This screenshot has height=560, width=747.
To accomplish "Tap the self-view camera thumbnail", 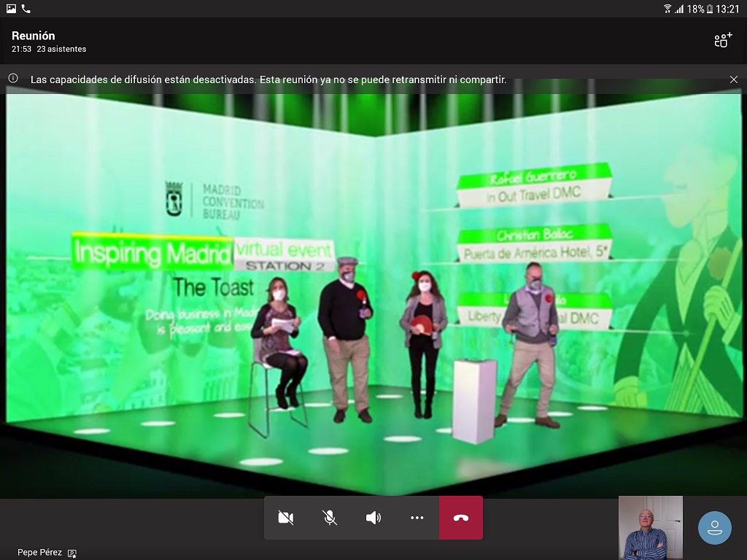I will 650,527.
